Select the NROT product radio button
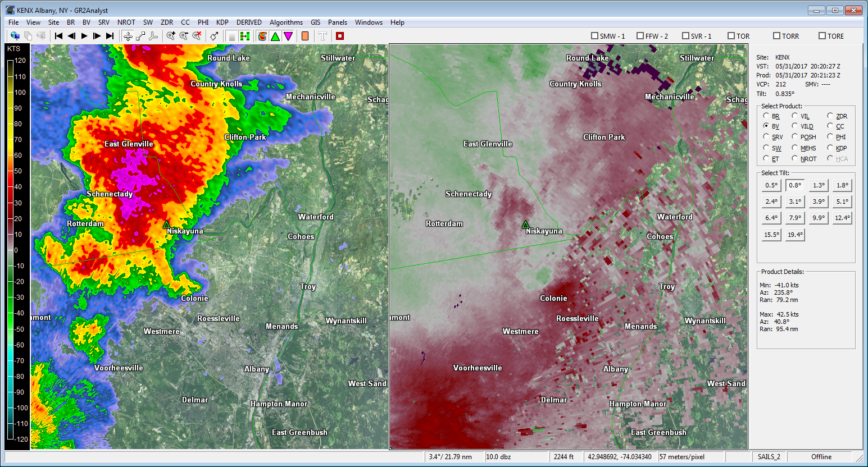This screenshot has height=467, width=868. click(795, 158)
